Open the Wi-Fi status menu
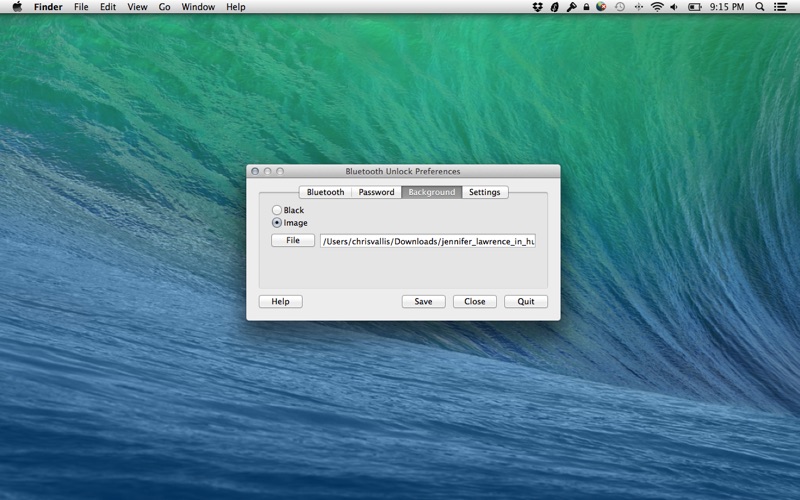Screen dimensions: 800x500 click(x=657, y=7)
